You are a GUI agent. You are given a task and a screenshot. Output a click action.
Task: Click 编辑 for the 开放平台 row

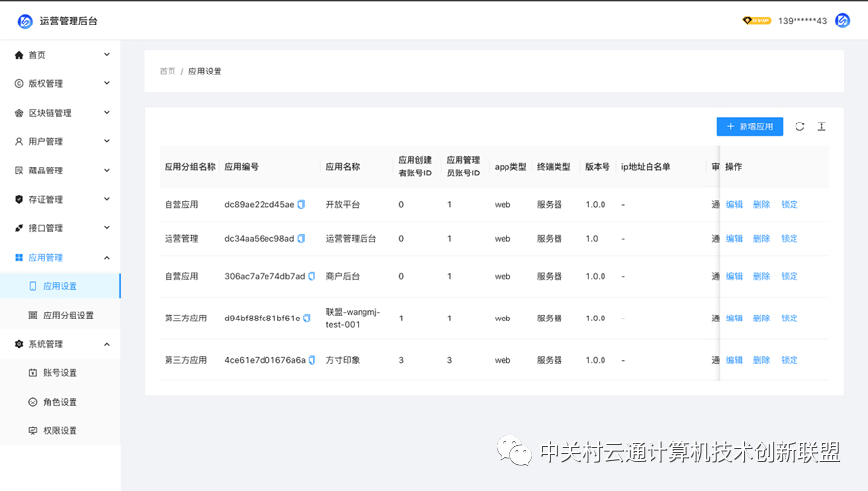[734, 205]
